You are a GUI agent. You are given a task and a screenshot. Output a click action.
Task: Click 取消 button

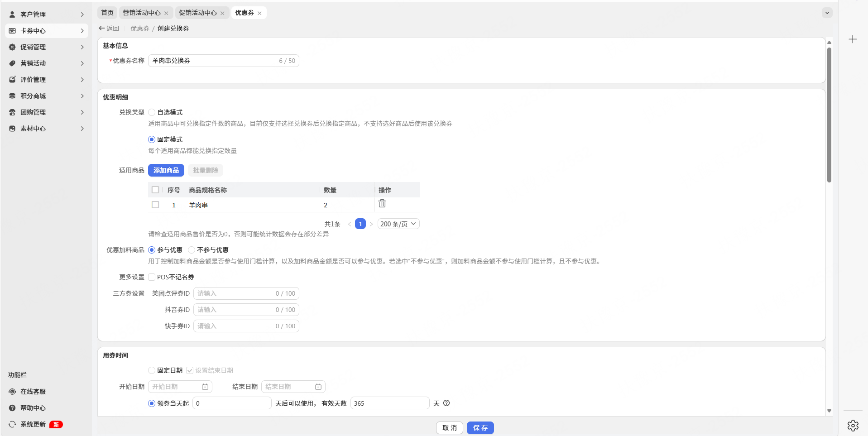pos(450,428)
